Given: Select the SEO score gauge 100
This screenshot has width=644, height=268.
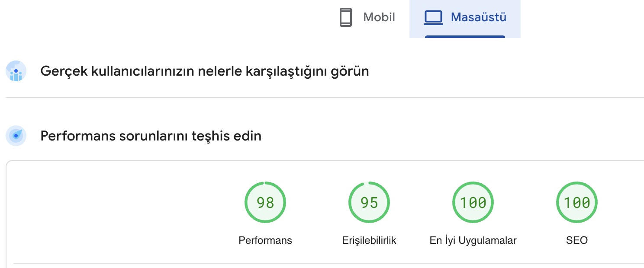Looking at the screenshot, I should (x=577, y=202).
